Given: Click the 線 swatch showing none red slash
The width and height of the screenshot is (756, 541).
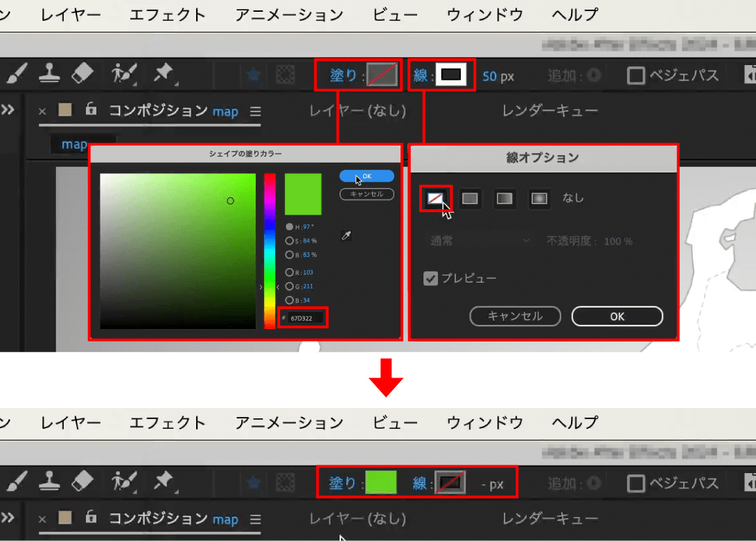Looking at the screenshot, I should 450,483.
